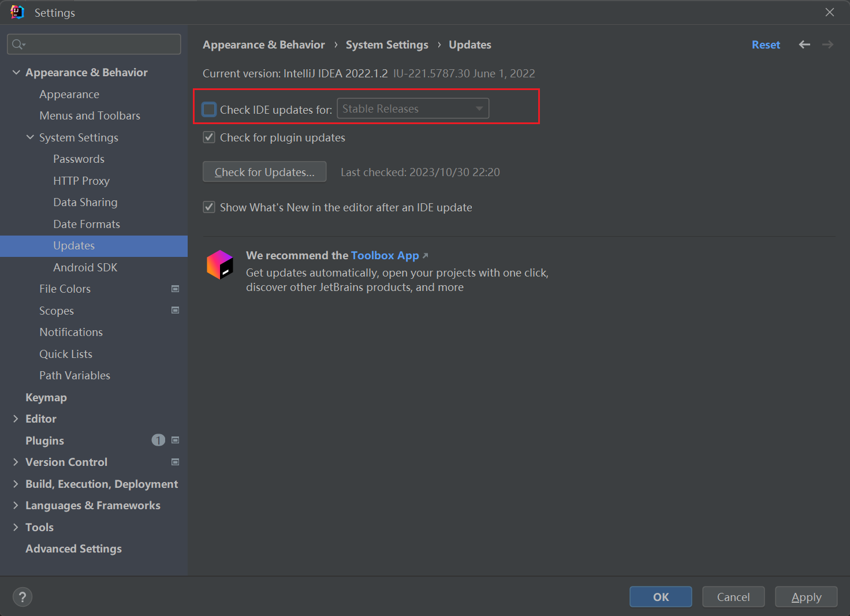Click the Plugins update count badge
The height and width of the screenshot is (616, 850).
(x=158, y=440)
